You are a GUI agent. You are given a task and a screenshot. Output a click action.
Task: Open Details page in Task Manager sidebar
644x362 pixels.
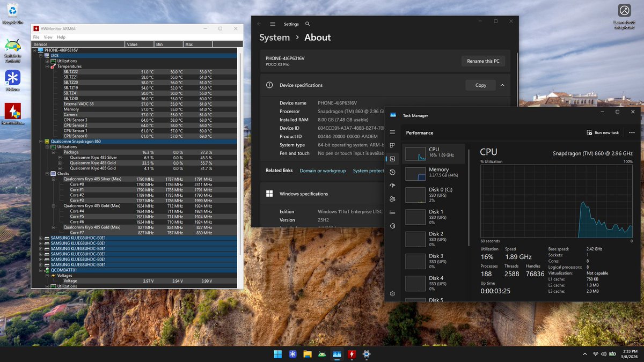(392, 212)
